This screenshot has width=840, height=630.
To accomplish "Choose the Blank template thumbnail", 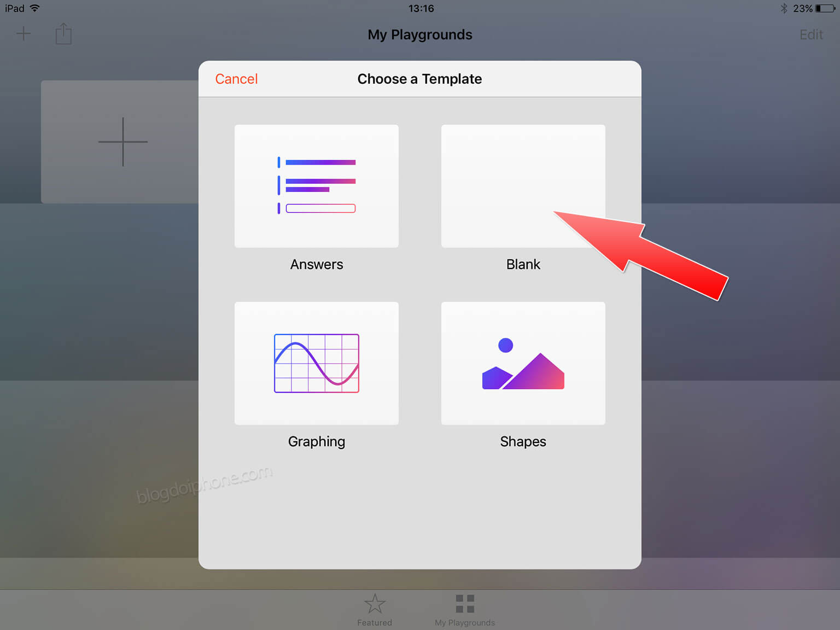I will pos(523,186).
